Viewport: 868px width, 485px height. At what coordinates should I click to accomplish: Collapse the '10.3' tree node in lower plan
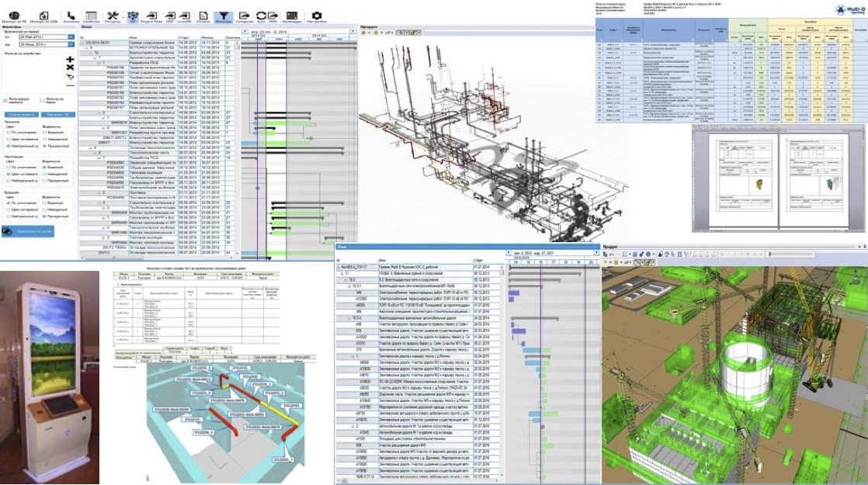click(346, 280)
